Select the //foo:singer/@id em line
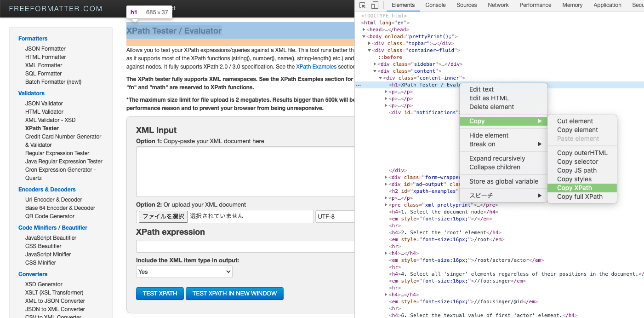The height and width of the screenshot is (318, 644). pos(463,301)
